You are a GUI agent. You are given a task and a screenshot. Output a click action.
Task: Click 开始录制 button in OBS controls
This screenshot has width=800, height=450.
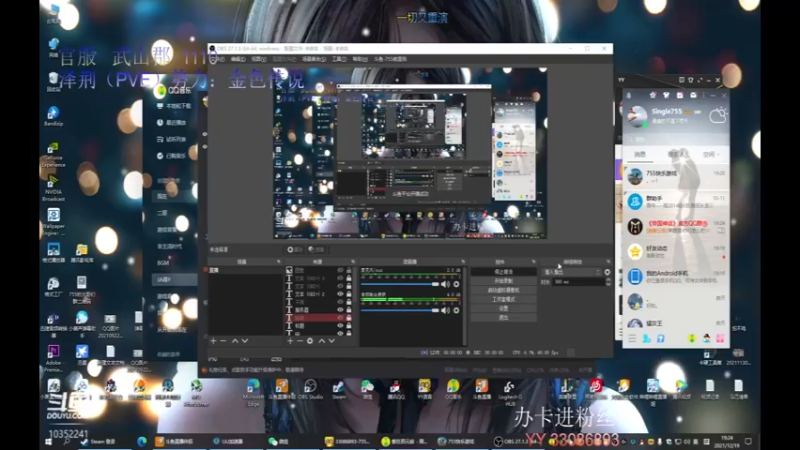pos(503,281)
